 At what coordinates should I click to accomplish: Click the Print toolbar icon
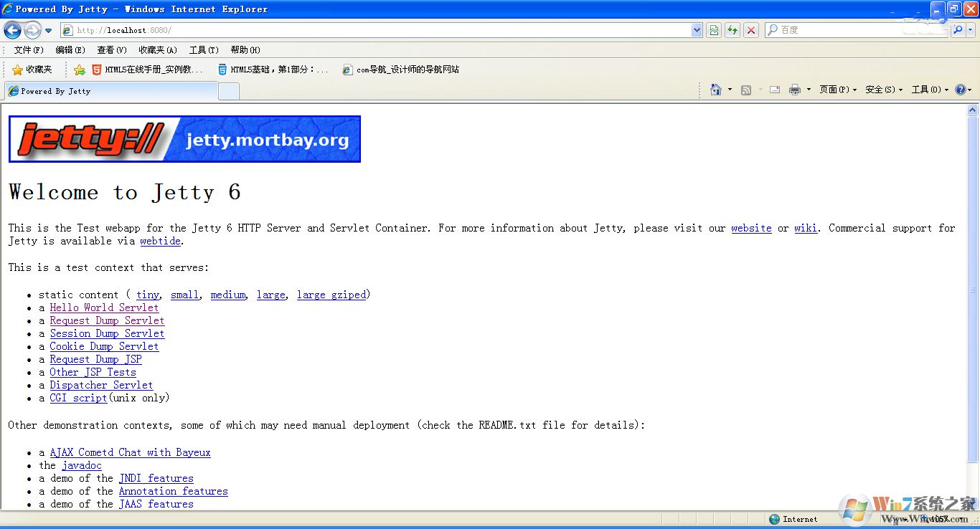[x=795, y=90]
